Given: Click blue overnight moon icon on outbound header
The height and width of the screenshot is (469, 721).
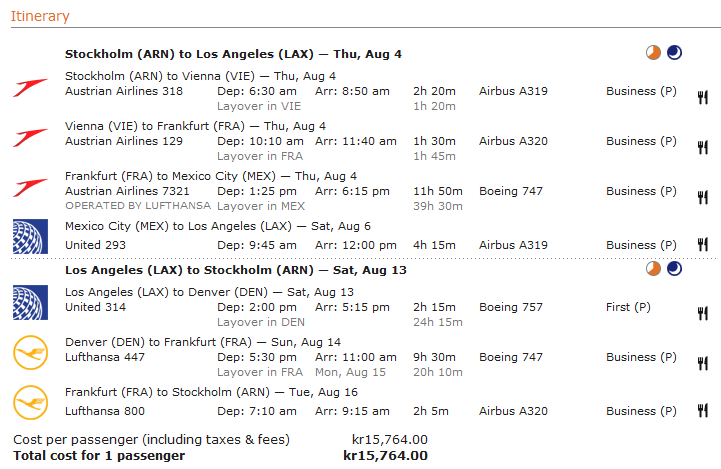Looking at the screenshot, I should (x=675, y=53).
